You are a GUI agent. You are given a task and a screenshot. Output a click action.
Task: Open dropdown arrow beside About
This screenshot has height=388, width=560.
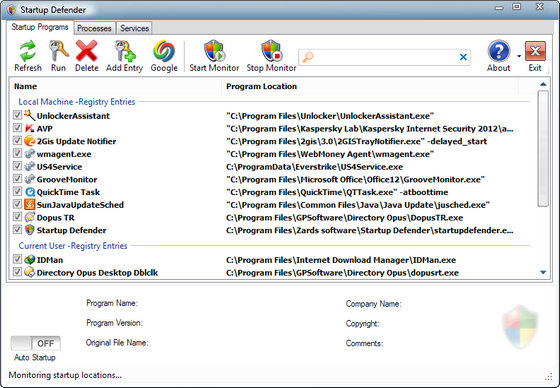[x=519, y=56]
